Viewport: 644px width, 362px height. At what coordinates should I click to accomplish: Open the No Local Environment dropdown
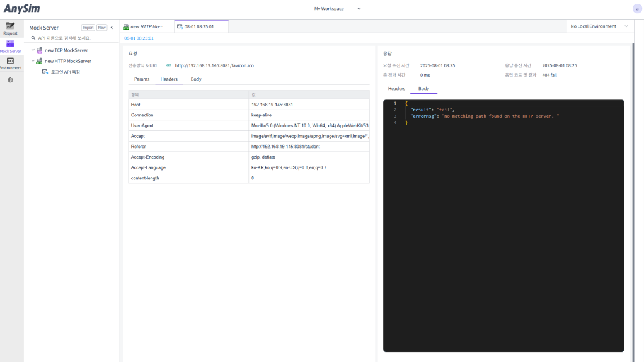(x=599, y=26)
